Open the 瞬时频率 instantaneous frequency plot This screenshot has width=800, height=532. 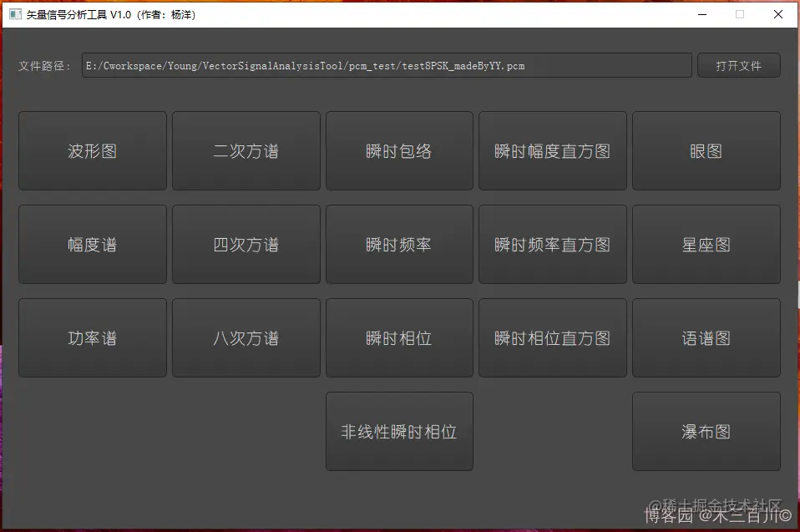[x=399, y=244]
